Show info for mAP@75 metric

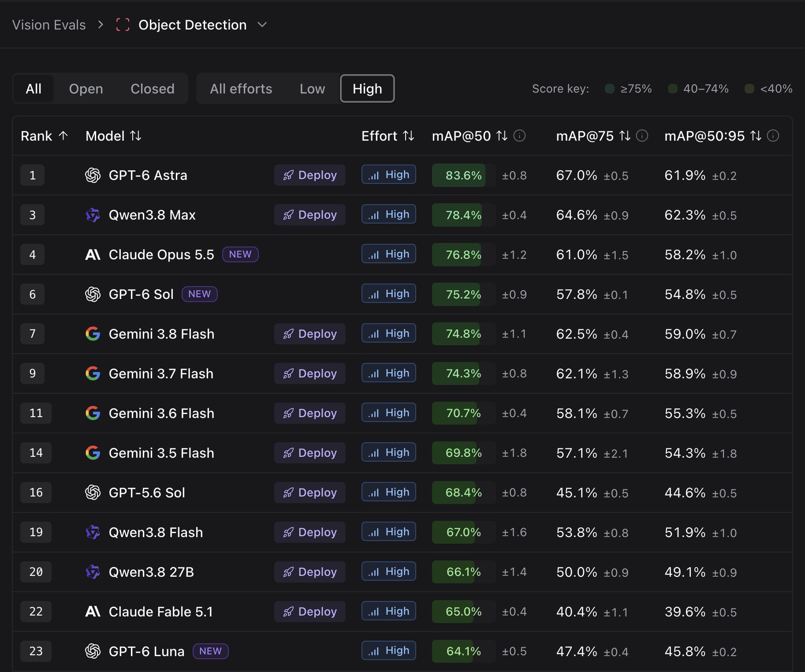[x=642, y=136]
